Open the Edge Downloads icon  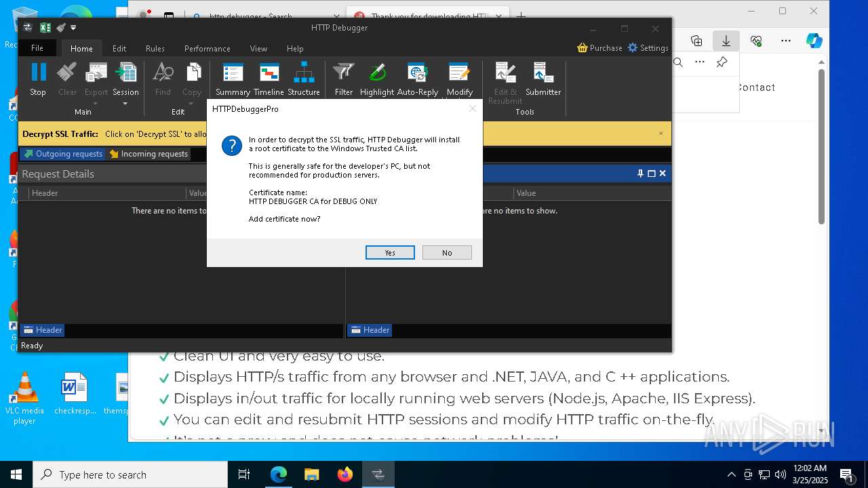726,41
